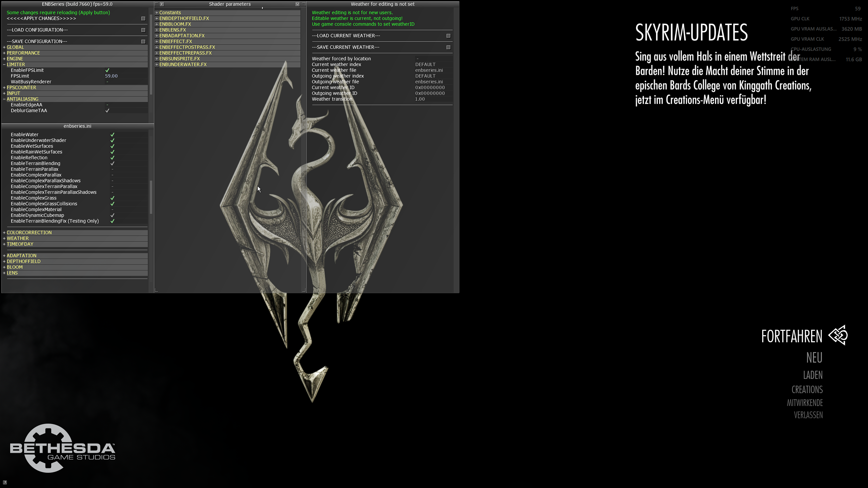
Task: Click the APPLY CHANGES square button
Action: point(143,19)
